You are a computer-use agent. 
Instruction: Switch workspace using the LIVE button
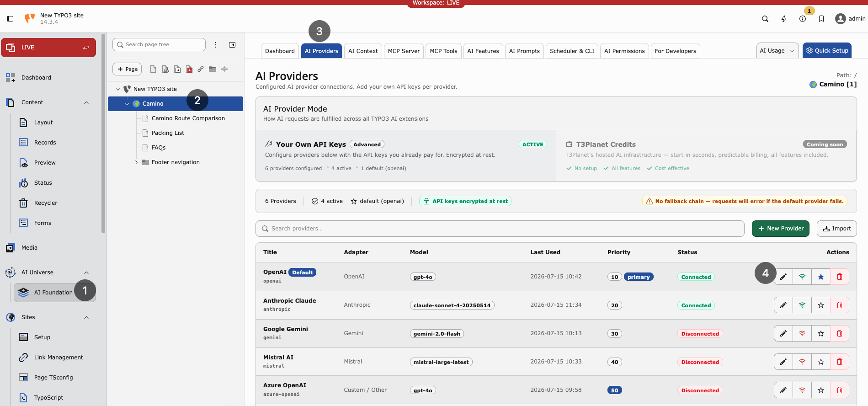click(48, 48)
